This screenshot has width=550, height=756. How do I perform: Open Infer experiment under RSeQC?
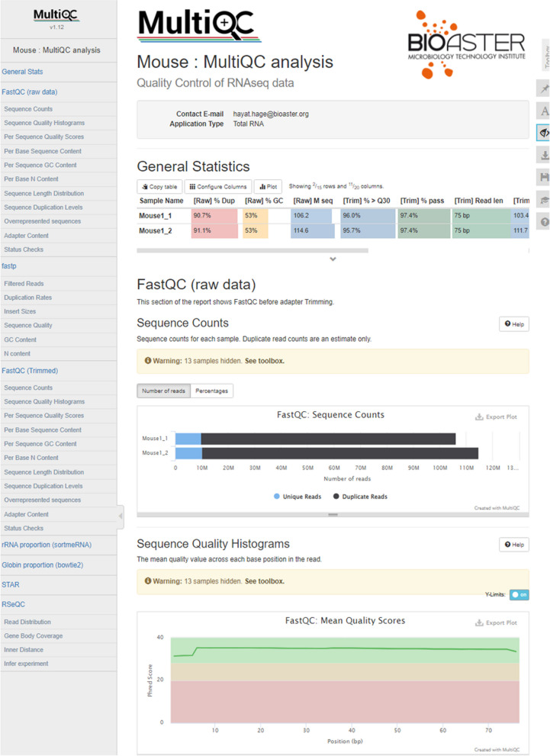26,664
